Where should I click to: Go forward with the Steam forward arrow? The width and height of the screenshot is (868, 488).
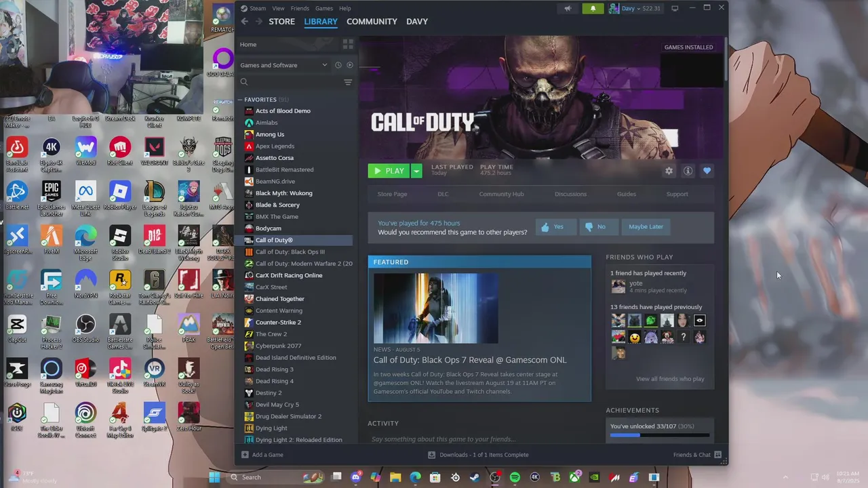click(258, 22)
